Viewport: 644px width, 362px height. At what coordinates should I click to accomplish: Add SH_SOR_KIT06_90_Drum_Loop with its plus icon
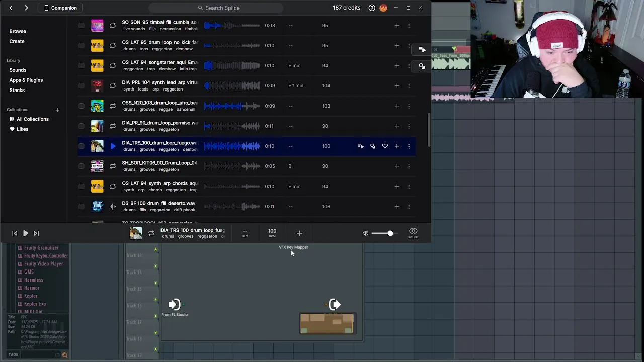click(397, 166)
